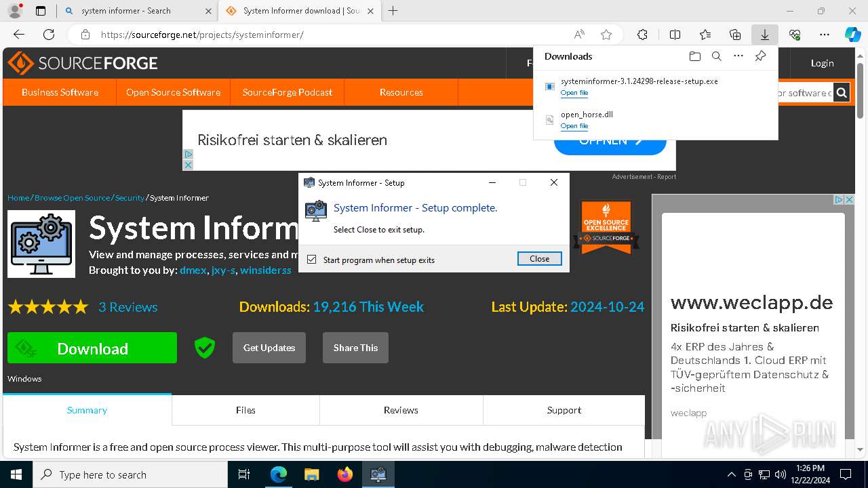Close the banner ad X icon
The height and width of the screenshot is (488, 868).
pos(188,165)
